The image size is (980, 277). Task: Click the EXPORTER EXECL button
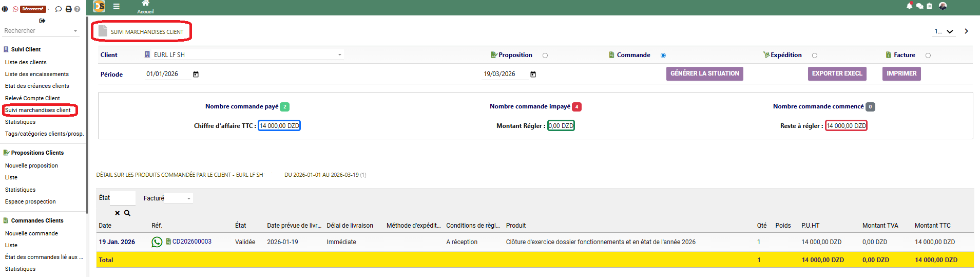(837, 73)
